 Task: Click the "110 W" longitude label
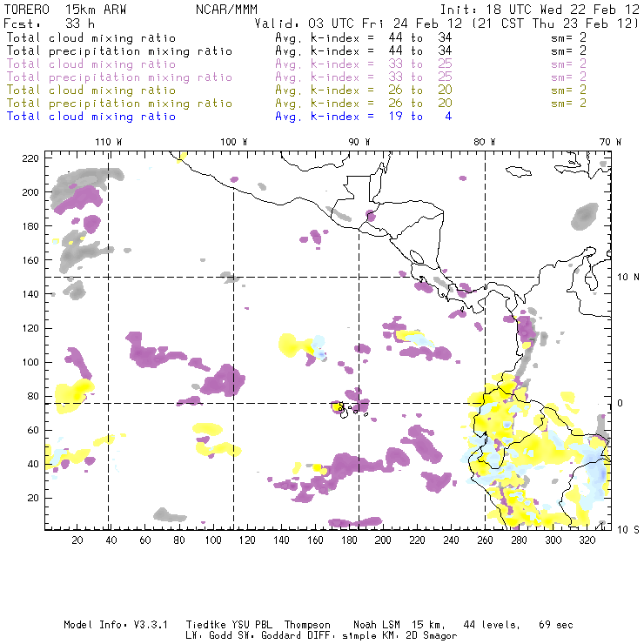click(x=109, y=142)
